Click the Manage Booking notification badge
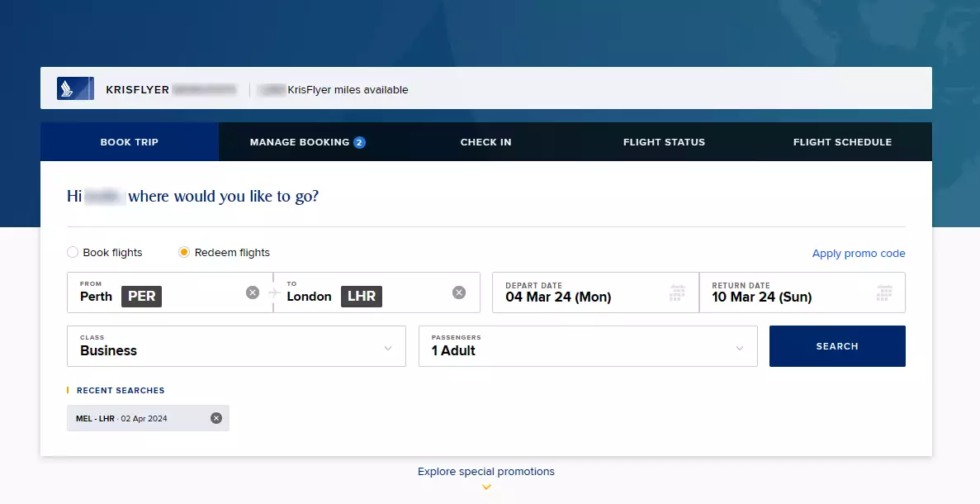 pos(359,142)
